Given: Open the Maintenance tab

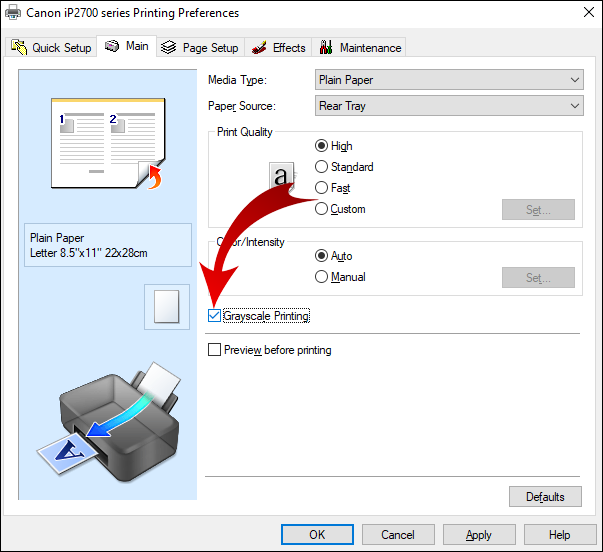Looking at the screenshot, I should click(x=359, y=48).
